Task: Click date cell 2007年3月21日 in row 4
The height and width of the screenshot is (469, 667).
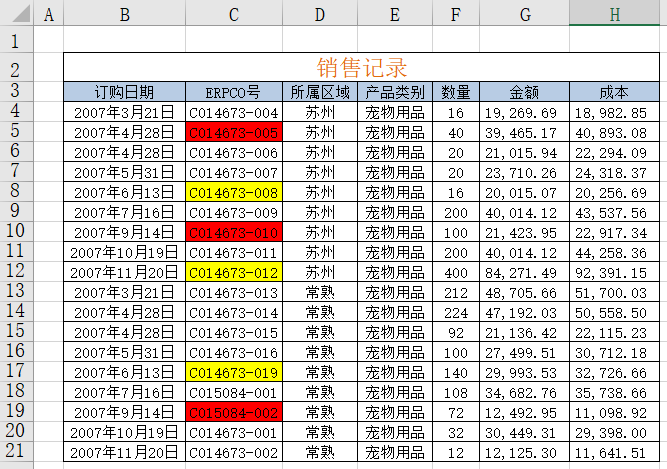Action: pyautogui.click(x=124, y=112)
